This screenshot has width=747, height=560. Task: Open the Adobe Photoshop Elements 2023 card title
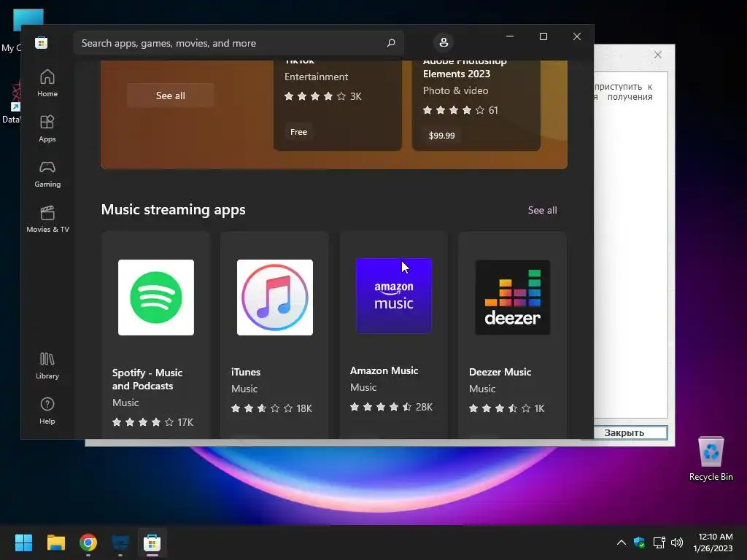click(x=465, y=68)
